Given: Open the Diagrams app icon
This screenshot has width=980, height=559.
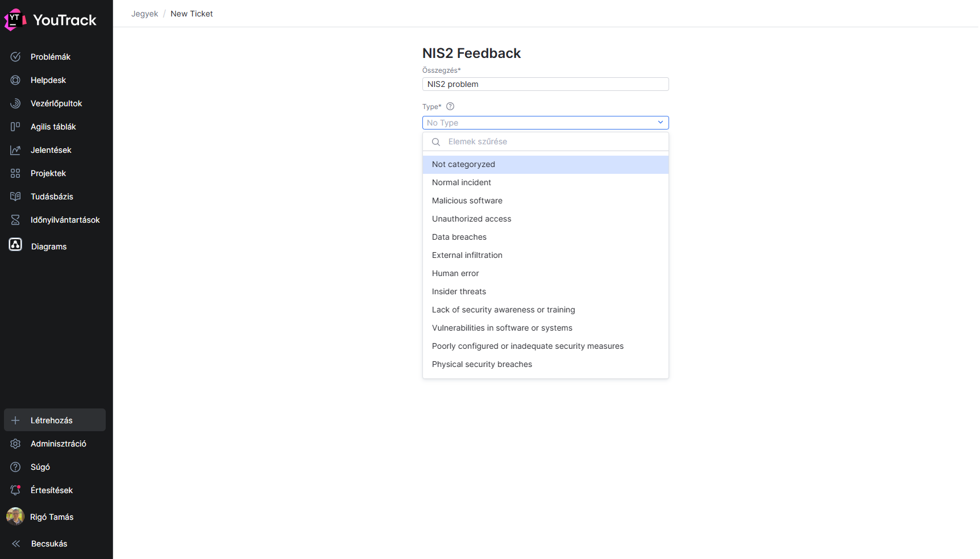Looking at the screenshot, I should [15, 245].
